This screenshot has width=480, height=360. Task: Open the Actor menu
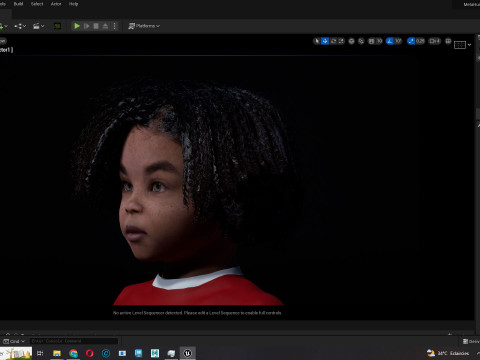tap(56, 4)
